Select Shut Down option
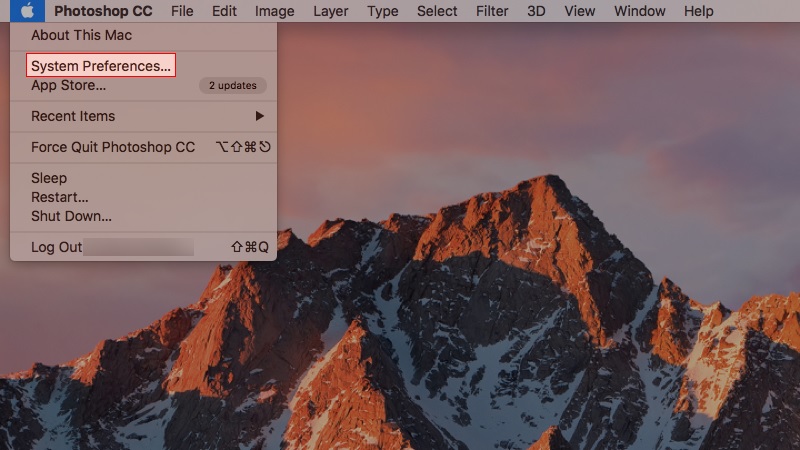Image resolution: width=800 pixels, height=450 pixels. click(71, 216)
